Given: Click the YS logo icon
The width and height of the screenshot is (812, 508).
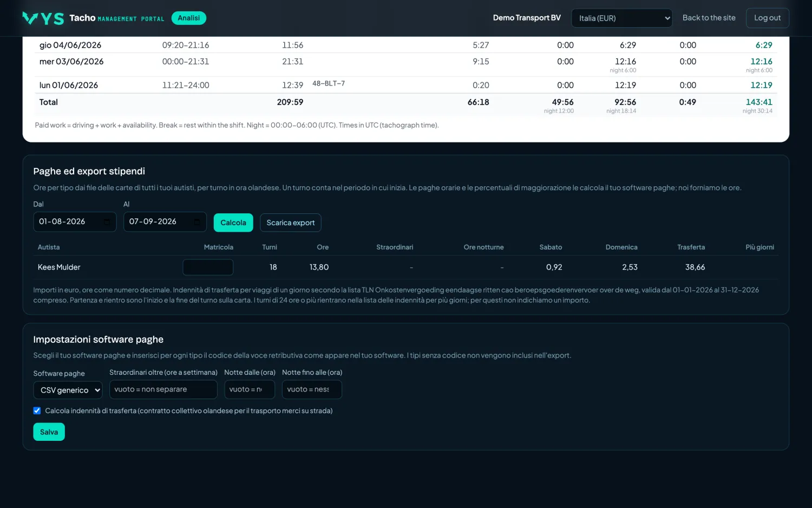Looking at the screenshot, I should coord(43,18).
